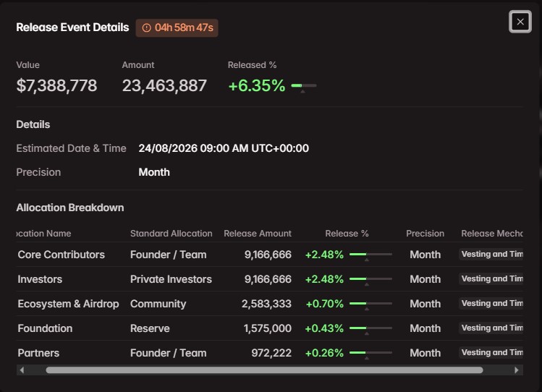The image size is (542, 392).
Task: Click Ecosystem & Airdrop release progress bar
Action: coord(370,303)
